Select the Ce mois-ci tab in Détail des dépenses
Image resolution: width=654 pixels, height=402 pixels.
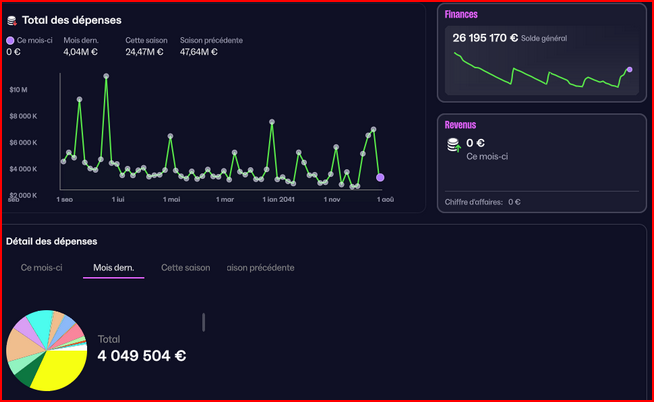[42, 268]
